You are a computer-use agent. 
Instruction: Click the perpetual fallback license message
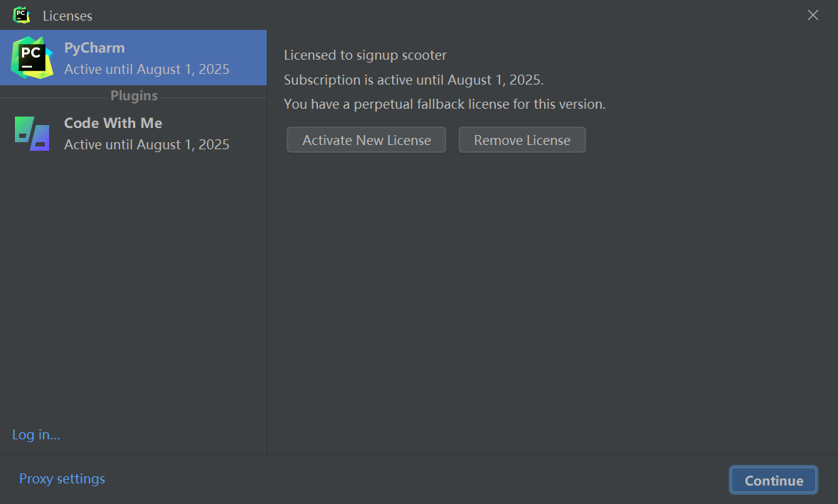[445, 104]
